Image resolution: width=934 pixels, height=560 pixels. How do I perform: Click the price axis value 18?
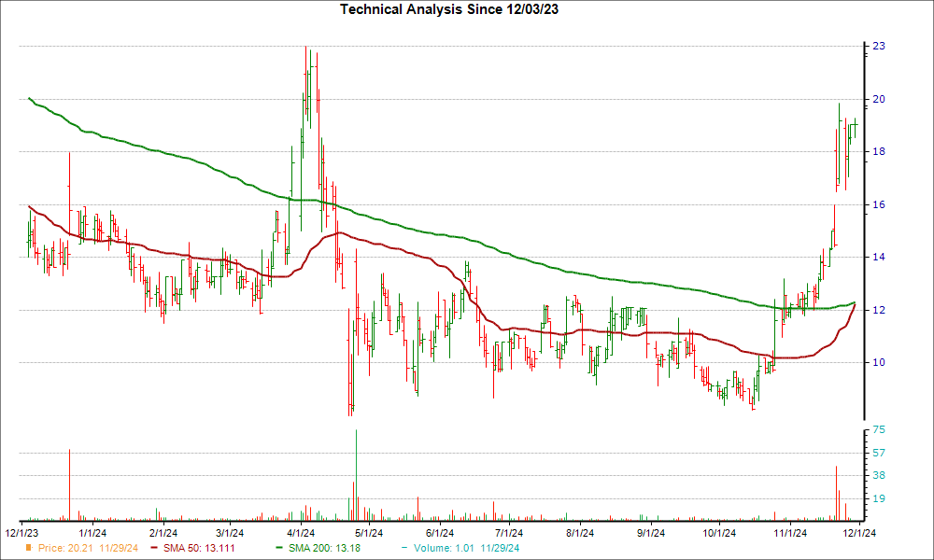[879, 152]
